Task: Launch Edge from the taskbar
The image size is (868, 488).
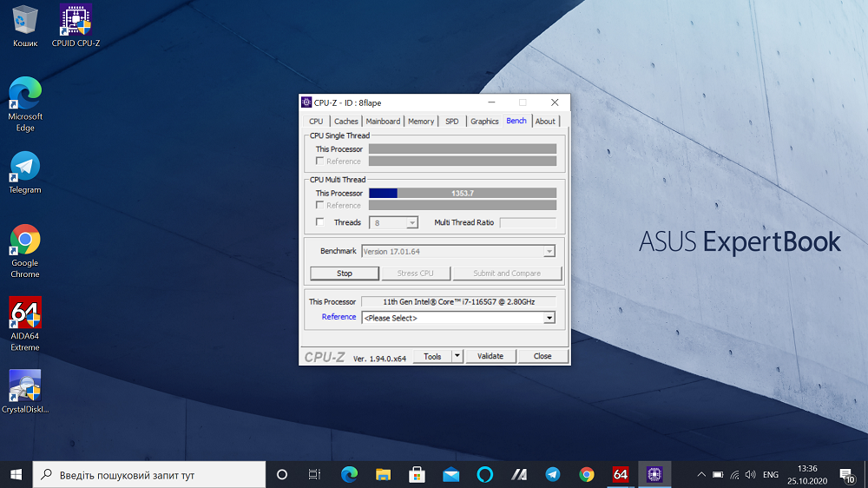Action: 349,475
